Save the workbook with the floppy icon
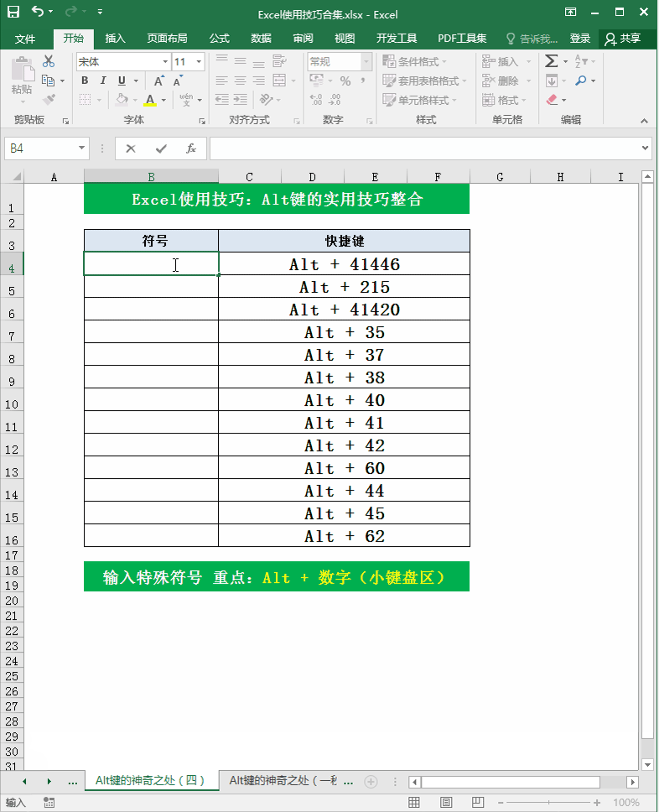This screenshot has height=812, width=659. click(x=13, y=12)
